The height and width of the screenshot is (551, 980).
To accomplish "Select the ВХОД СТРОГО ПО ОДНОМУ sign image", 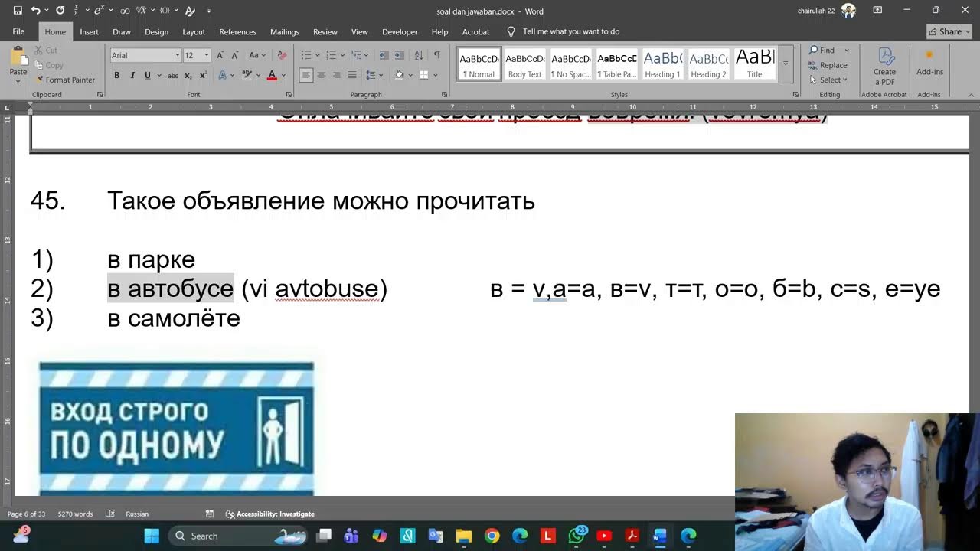I will pos(176,429).
